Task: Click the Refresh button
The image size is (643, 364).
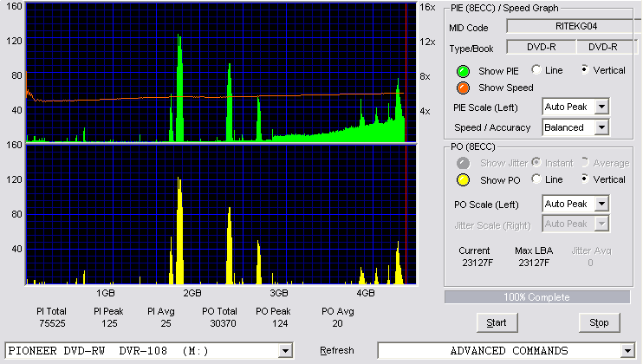Action: (x=337, y=351)
